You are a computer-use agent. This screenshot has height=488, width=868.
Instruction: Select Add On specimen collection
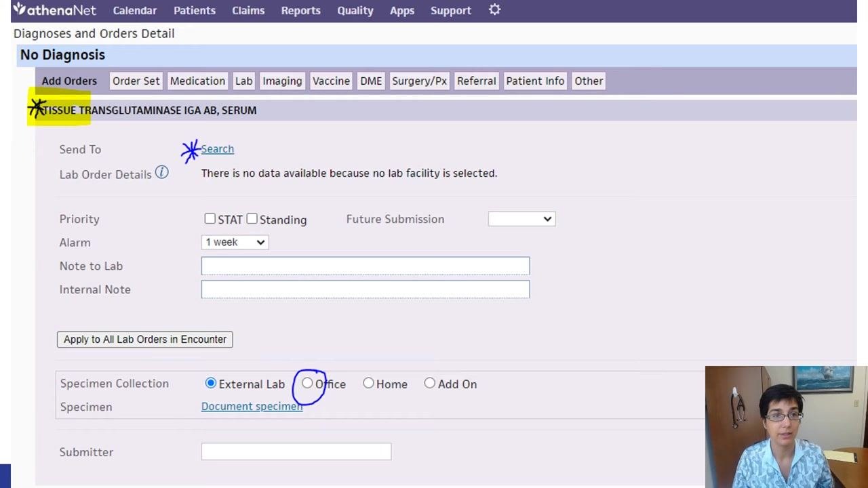point(429,383)
